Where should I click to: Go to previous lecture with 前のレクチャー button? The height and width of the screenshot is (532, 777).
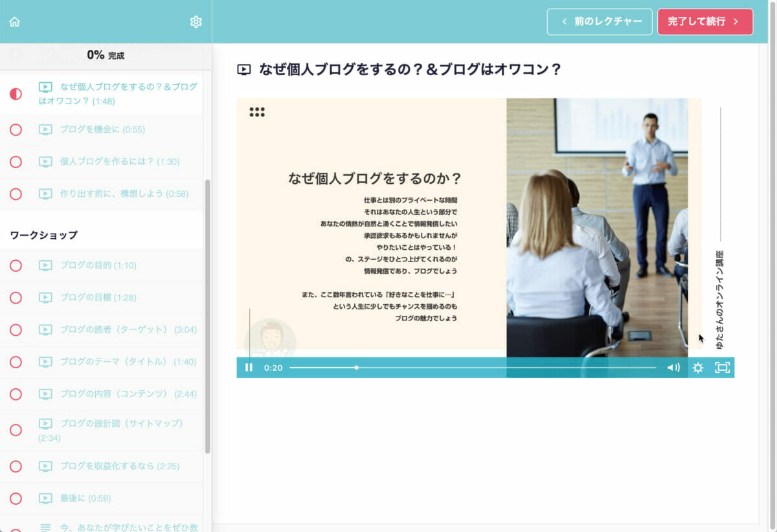[x=600, y=21]
